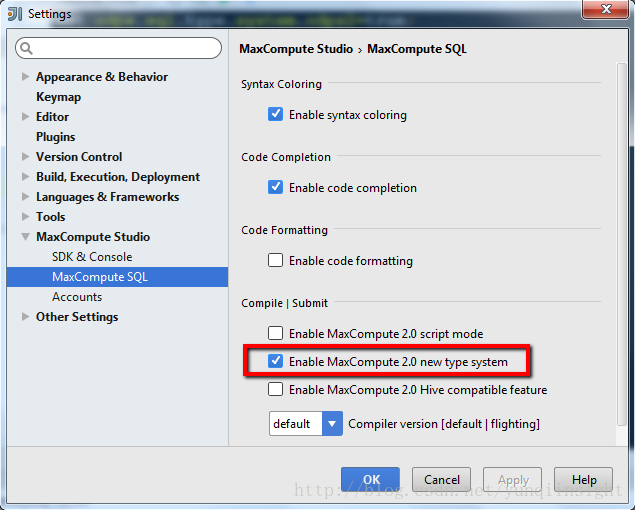Select Version Control settings
Viewport: 635px width, 510px height.
point(79,157)
